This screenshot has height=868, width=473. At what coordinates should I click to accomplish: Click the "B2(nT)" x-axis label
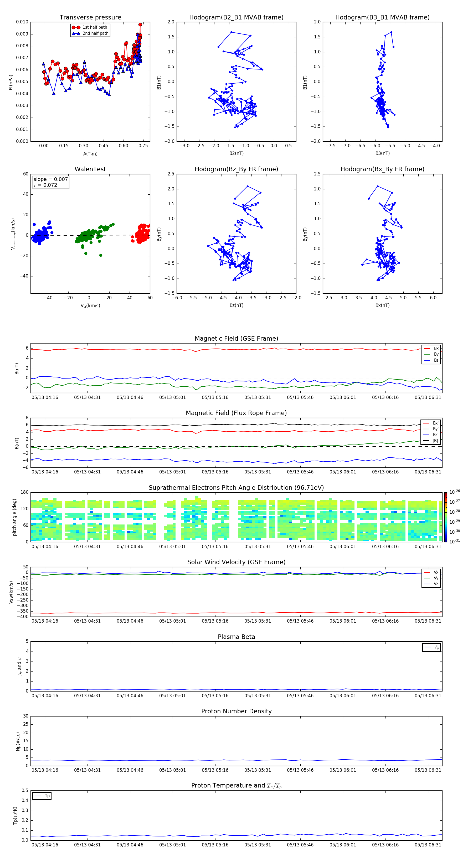(x=236, y=153)
